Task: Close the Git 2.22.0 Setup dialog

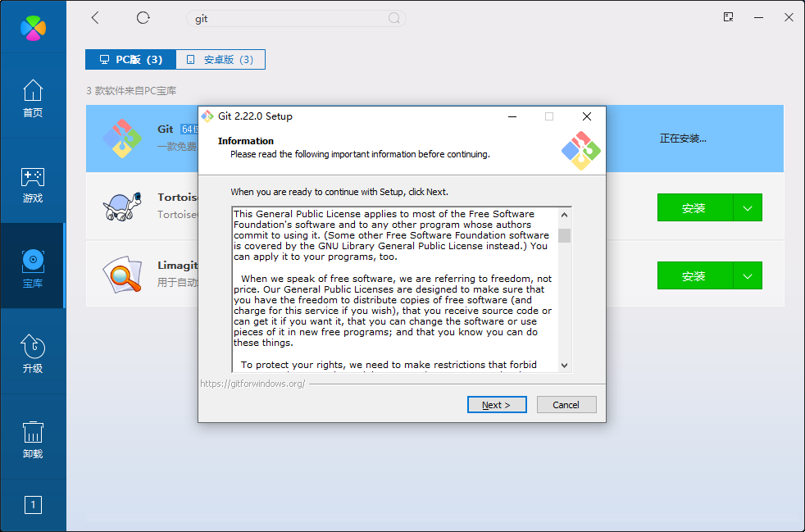Action: point(587,116)
